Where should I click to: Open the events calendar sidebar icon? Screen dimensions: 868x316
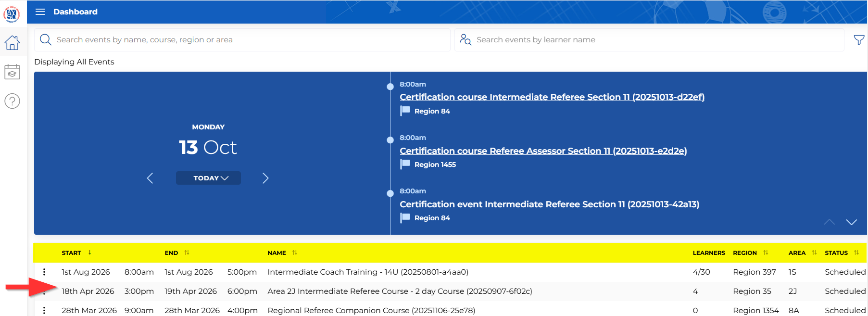tap(12, 72)
